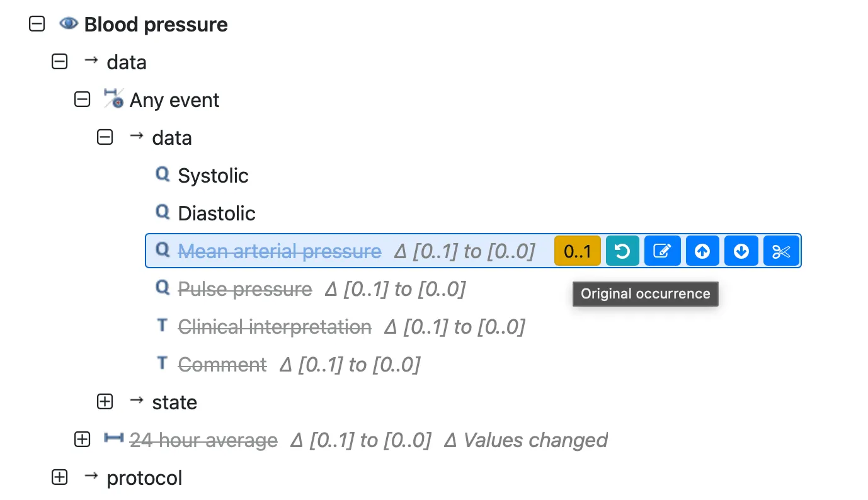Image resolution: width=868 pixels, height=500 pixels.
Task: Open the editor for Mean arterial pressure
Action: point(662,250)
